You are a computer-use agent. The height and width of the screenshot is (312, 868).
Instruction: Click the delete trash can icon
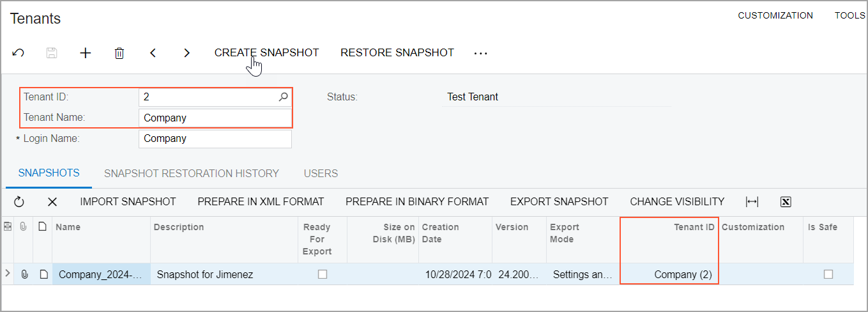tap(119, 53)
